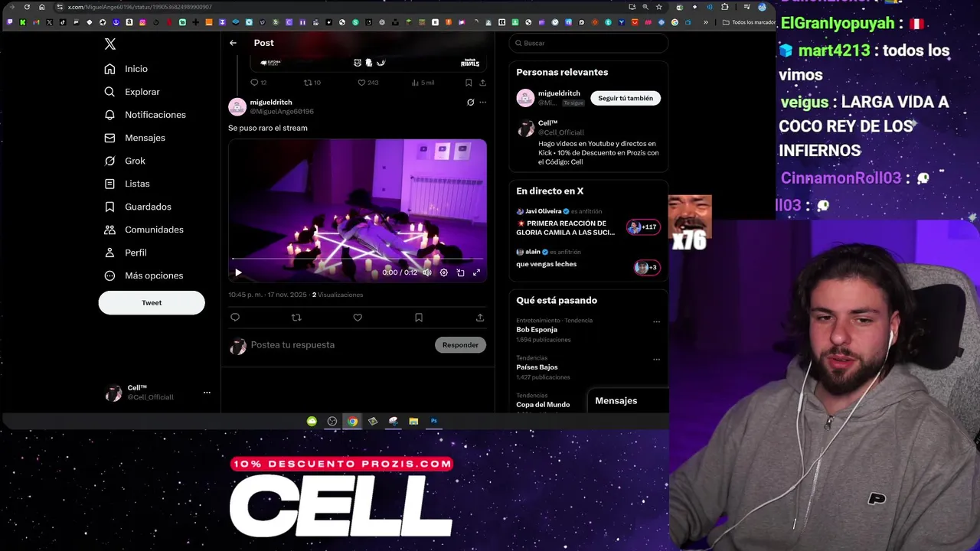The height and width of the screenshot is (551, 980).
Task: Mute the video sound
Action: coord(427,272)
